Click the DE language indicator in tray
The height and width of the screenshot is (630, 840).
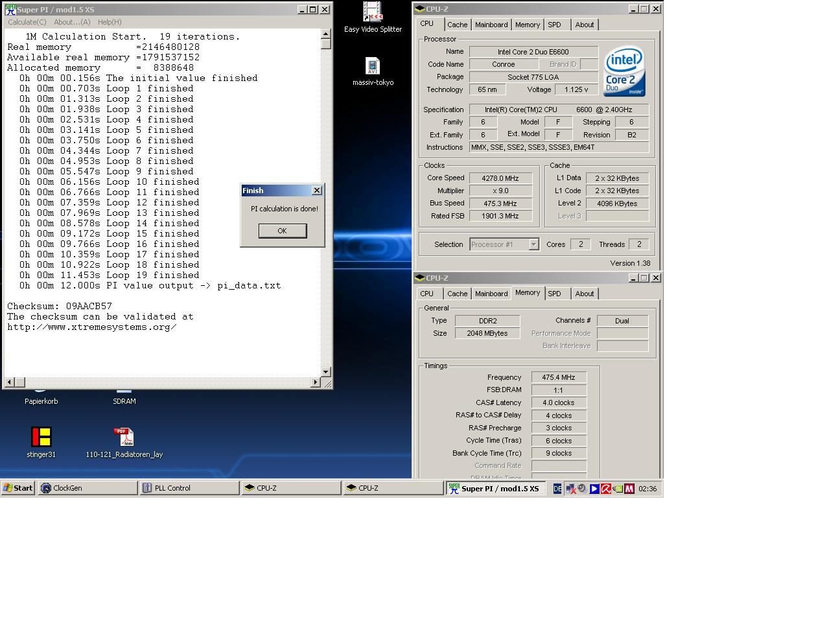click(x=557, y=489)
